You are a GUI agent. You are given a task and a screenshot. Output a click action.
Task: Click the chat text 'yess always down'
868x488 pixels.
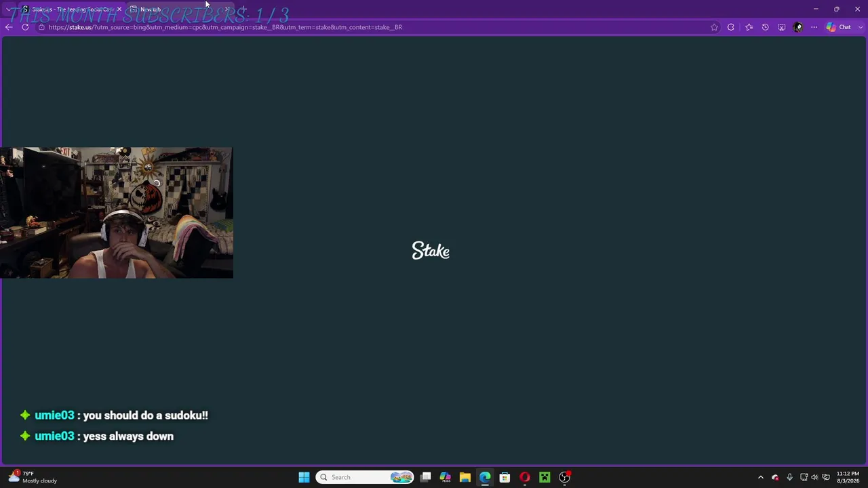click(x=128, y=436)
